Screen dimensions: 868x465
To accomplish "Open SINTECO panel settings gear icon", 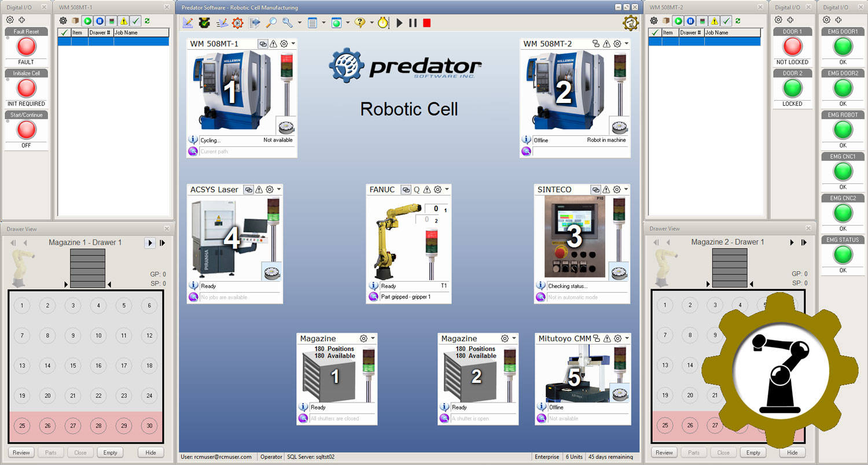I will pyautogui.click(x=616, y=189).
